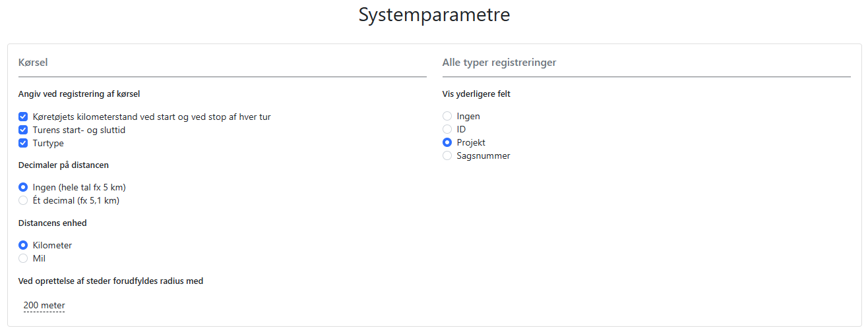
Task: Click Ved oprettelse af steder forudfyldes radius label
Action: pos(111,281)
